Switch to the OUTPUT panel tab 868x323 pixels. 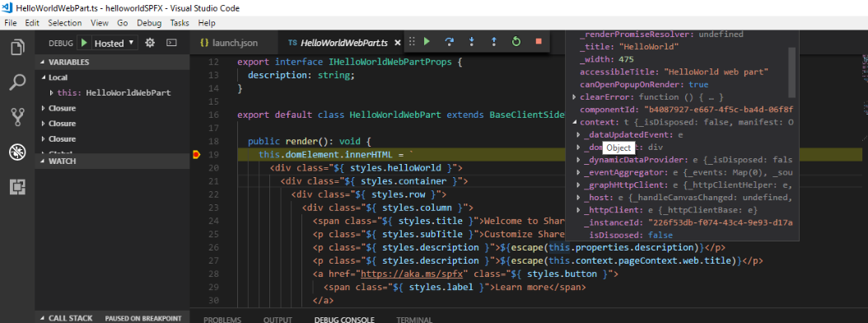click(x=278, y=320)
